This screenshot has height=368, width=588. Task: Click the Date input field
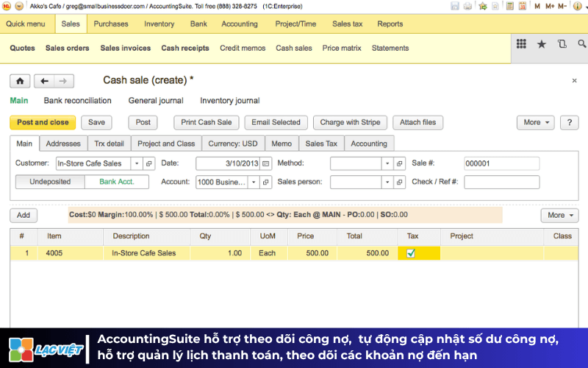228,163
